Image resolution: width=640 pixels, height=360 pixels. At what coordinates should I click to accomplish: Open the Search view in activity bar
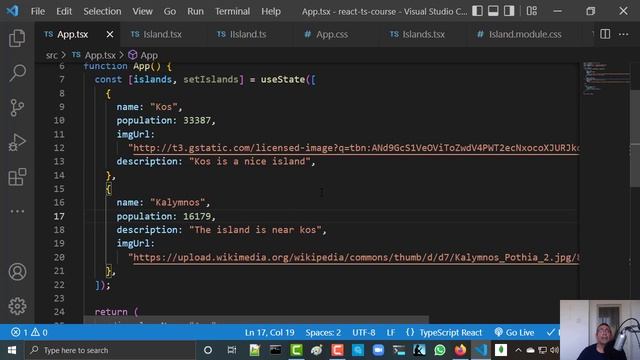pyautogui.click(x=17, y=73)
